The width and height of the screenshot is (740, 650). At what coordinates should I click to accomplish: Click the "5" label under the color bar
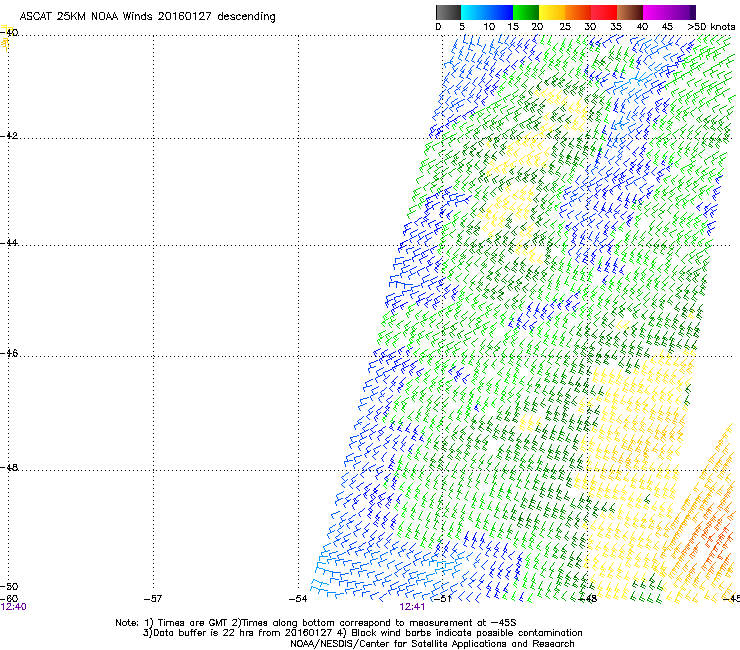(x=462, y=27)
